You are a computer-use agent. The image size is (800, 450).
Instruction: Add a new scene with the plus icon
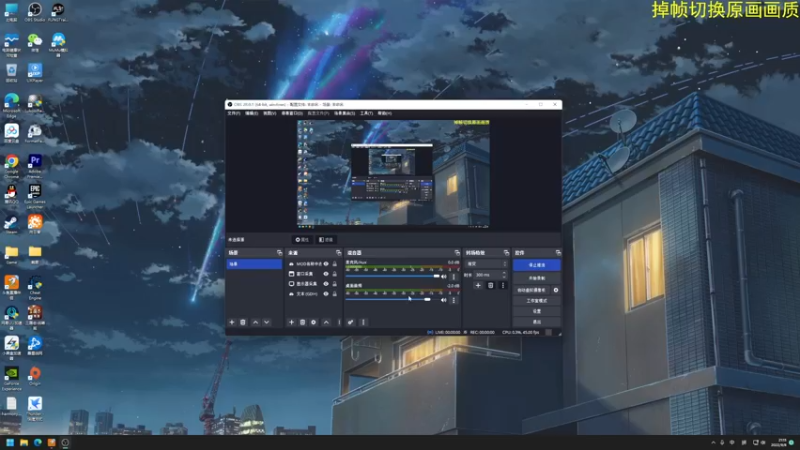(x=232, y=322)
